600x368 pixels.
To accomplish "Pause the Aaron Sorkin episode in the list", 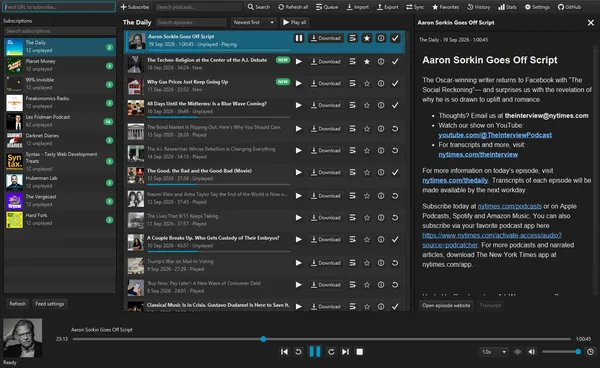I will point(298,38).
